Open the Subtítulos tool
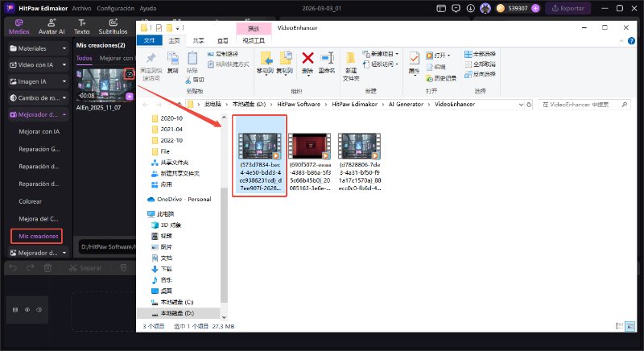The image size is (644, 351). 113,27
